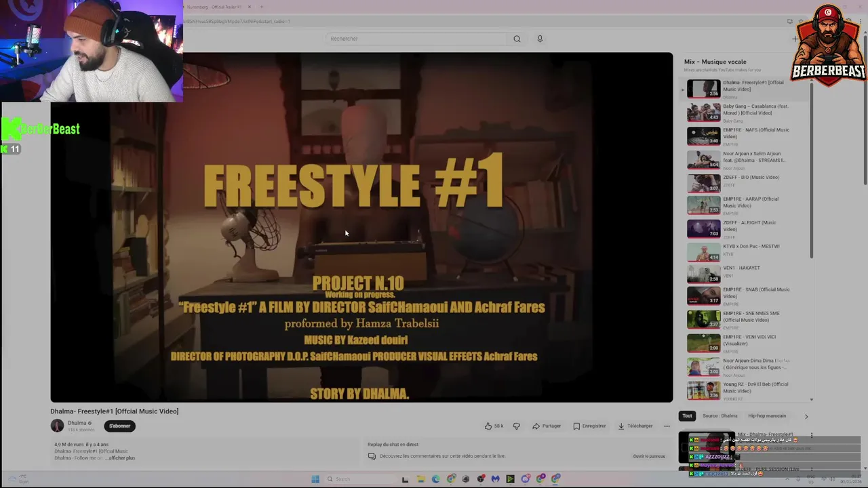This screenshot has width=868, height=488.
Task: Play Young RZ - Da9 El Beb
Action: coord(746,390)
